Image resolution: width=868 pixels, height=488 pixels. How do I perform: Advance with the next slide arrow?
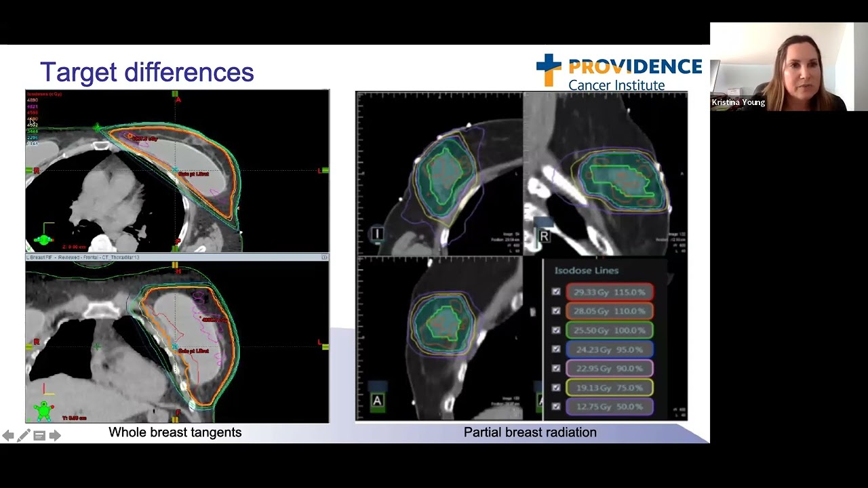55,436
